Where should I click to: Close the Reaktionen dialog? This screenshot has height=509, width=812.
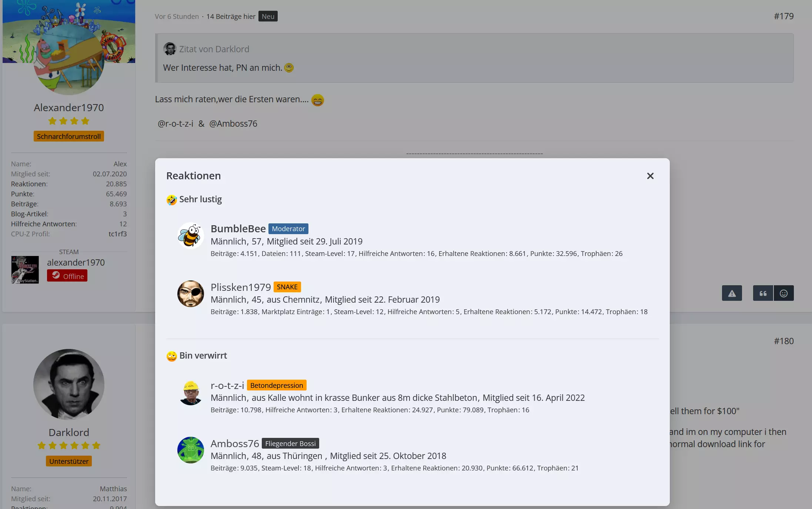click(x=650, y=176)
